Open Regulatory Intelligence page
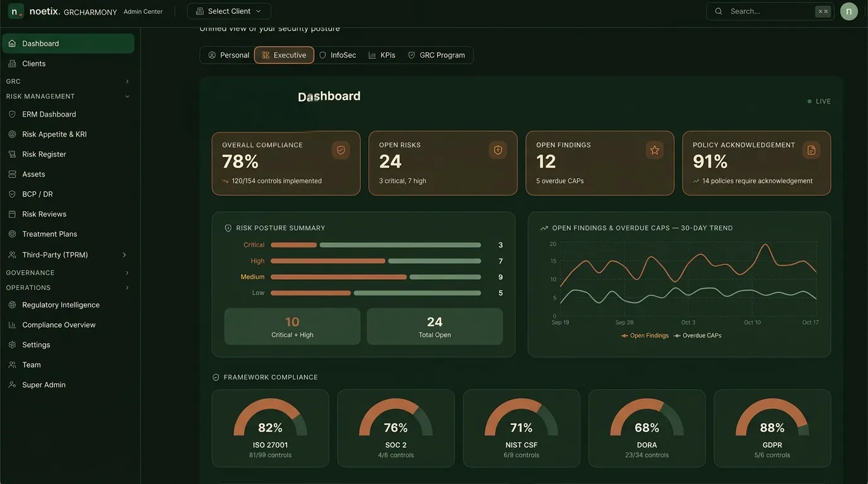 68,305
